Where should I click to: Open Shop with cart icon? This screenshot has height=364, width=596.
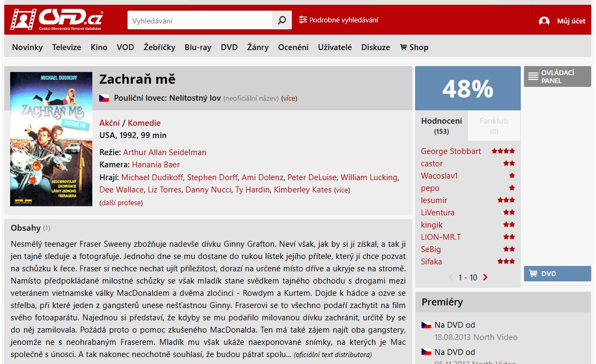(x=414, y=47)
